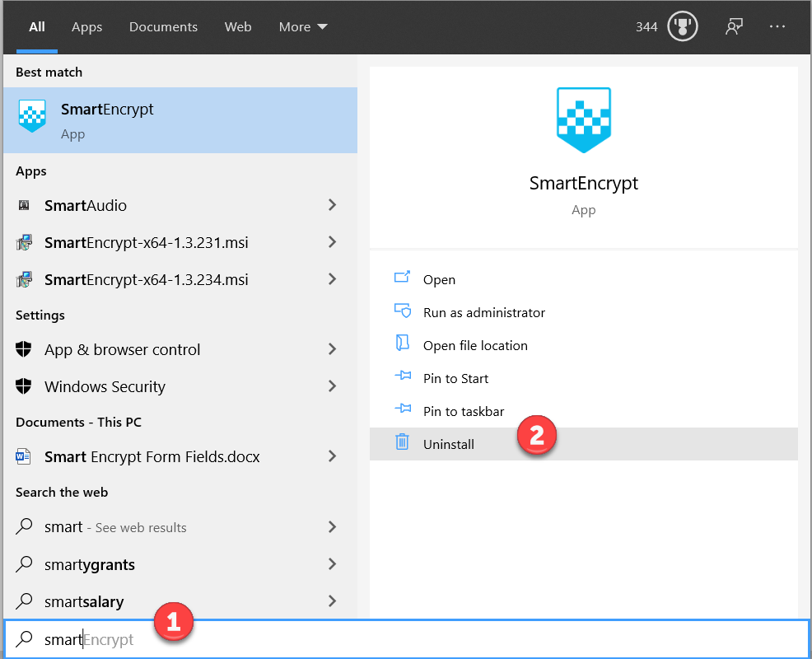Expand the SmartEncrypt-x64-1.3.231.msi arrow
This screenshot has height=659, width=812.
333,242
